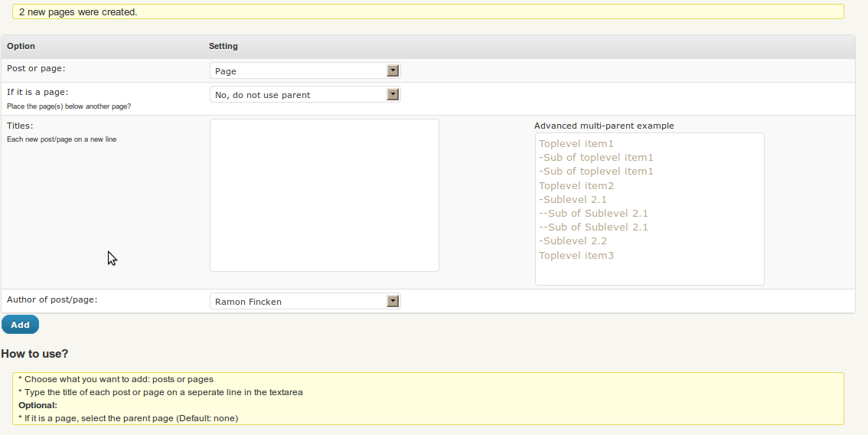Click the 'Author of post/page:' label
Screen dimensions: 868x435
coord(52,299)
